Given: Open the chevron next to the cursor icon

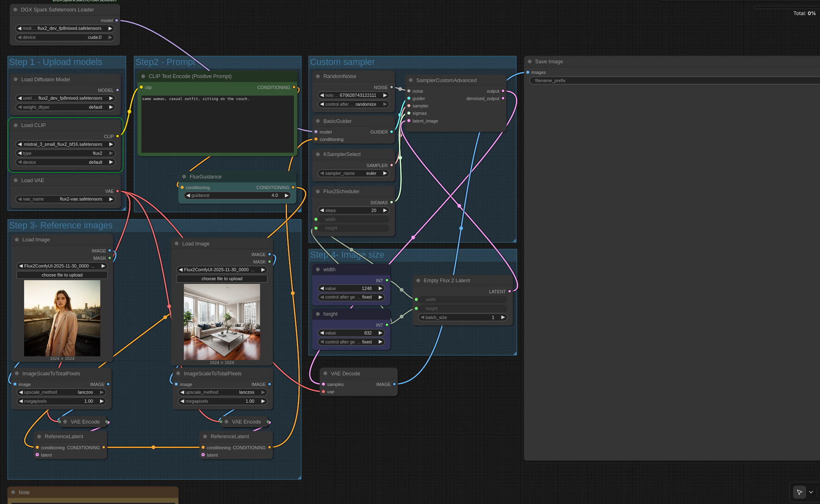Looking at the screenshot, I should point(811,492).
